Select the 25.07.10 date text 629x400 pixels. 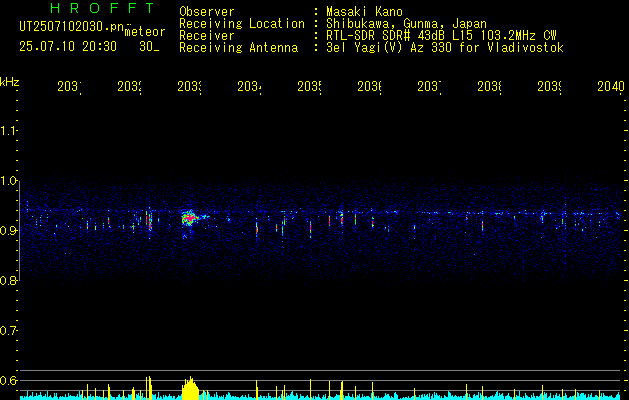point(47,47)
